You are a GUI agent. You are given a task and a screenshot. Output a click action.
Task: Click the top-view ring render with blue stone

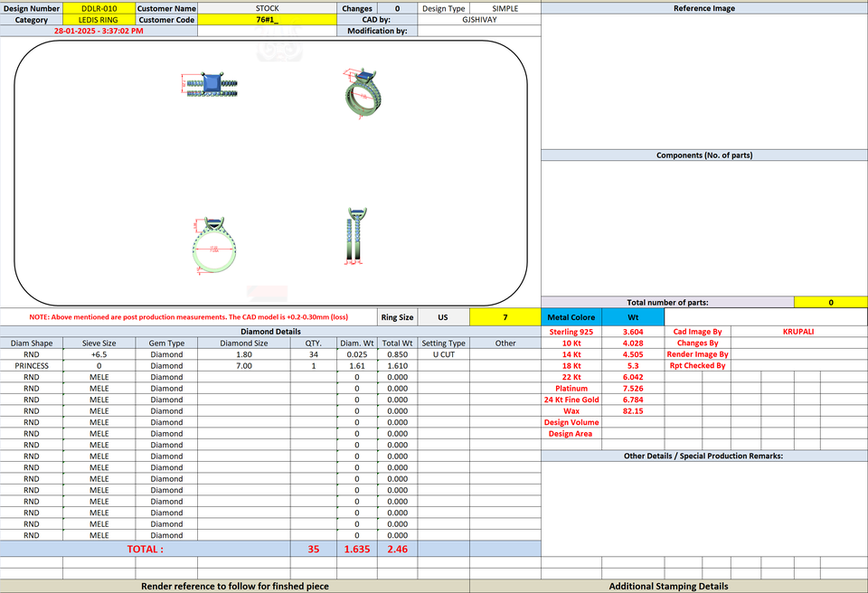pyautogui.click(x=210, y=84)
